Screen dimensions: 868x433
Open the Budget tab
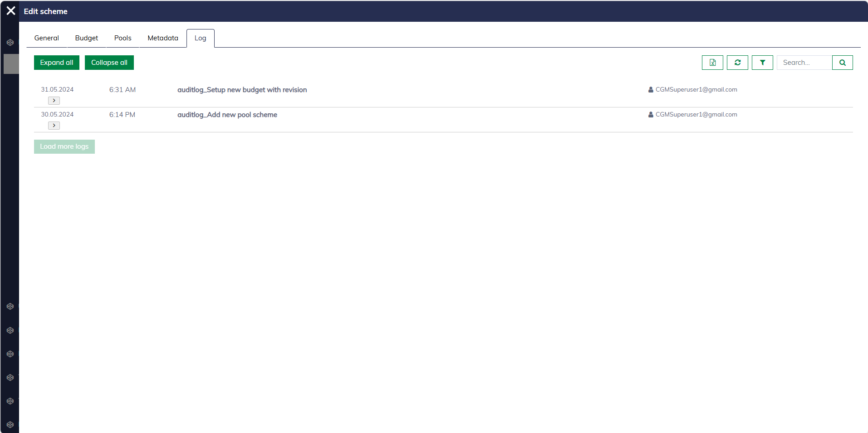87,38
